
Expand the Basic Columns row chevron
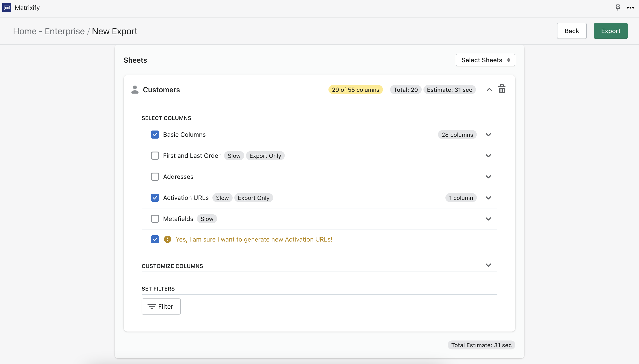(x=488, y=135)
